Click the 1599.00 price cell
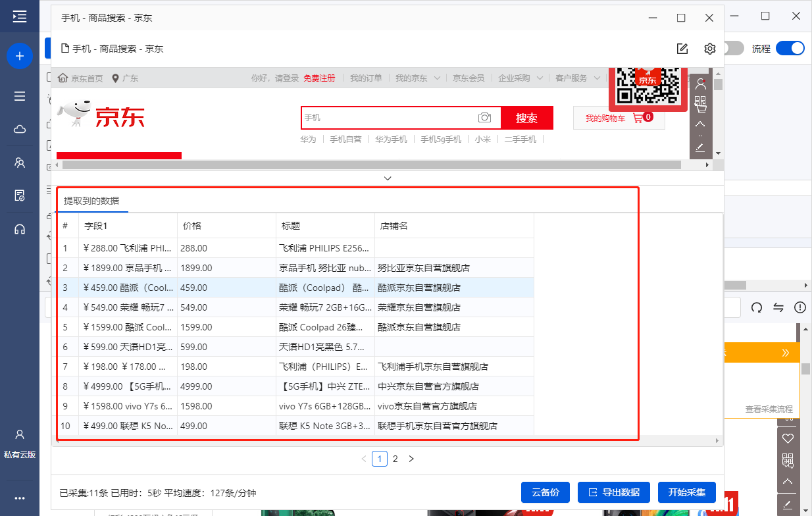This screenshot has width=812, height=516. coord(226,327)
